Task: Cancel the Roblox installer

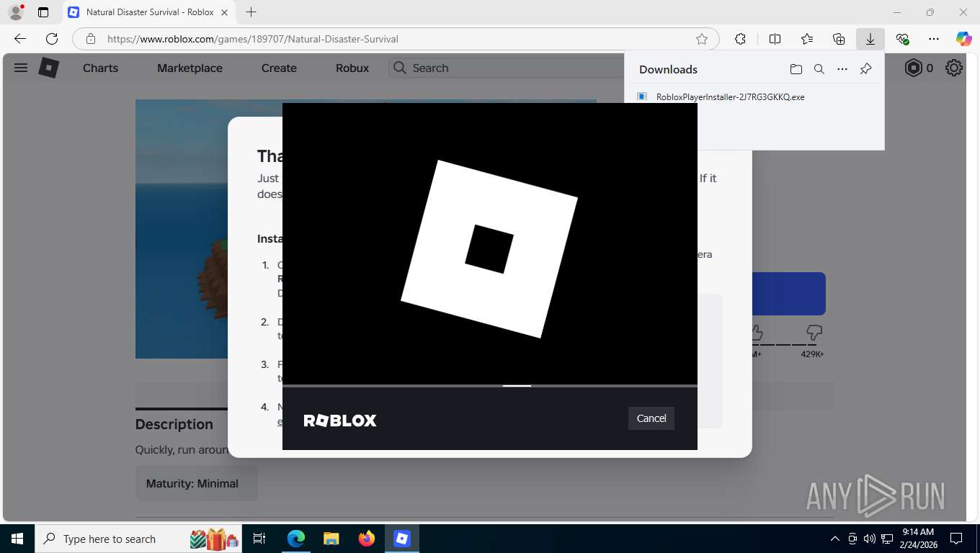Action: 651,418
